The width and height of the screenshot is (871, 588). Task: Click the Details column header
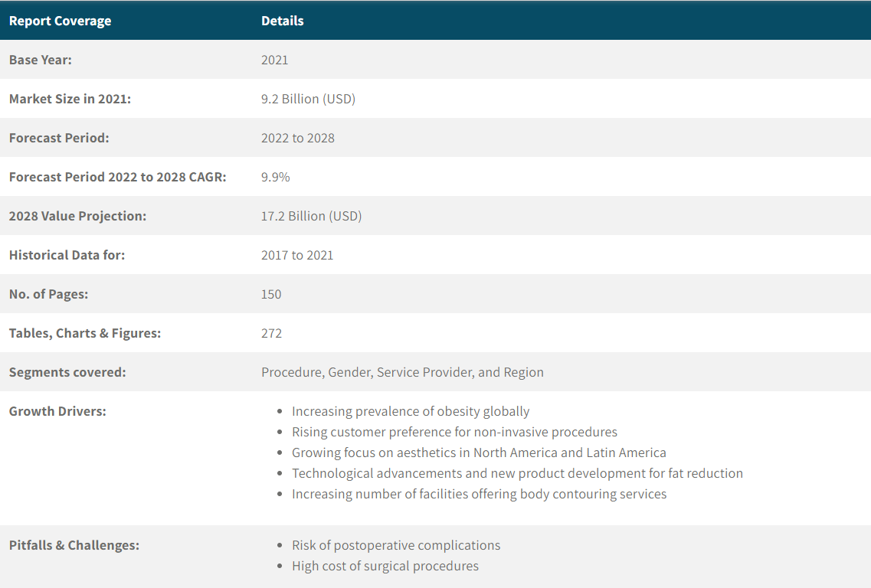pos(282,21)
